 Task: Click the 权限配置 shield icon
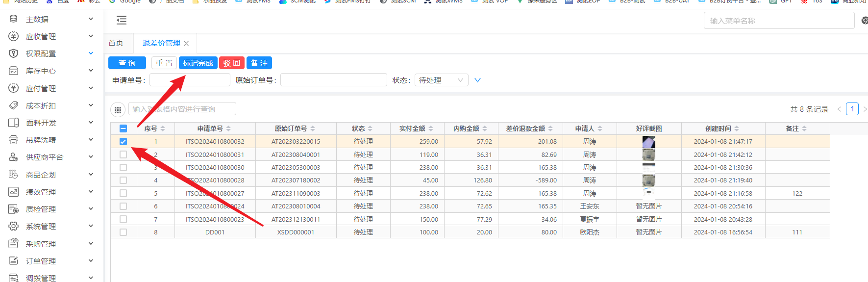point(14,53)
